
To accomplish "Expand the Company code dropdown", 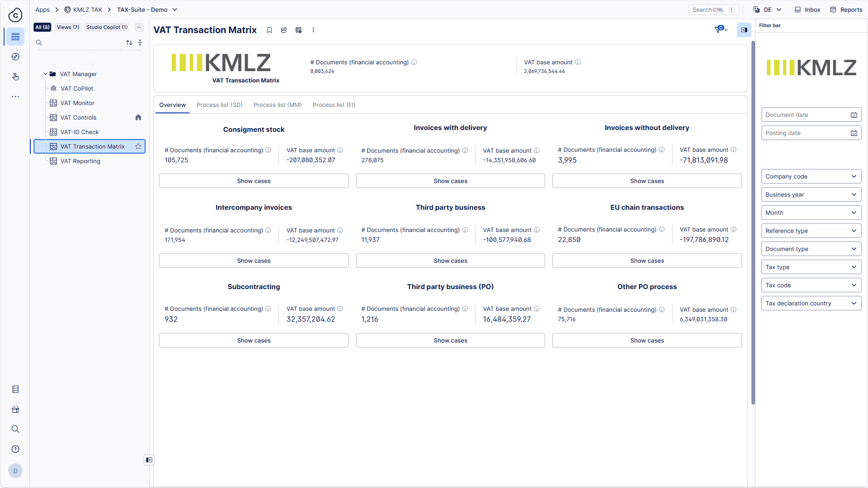I will 811,176.
